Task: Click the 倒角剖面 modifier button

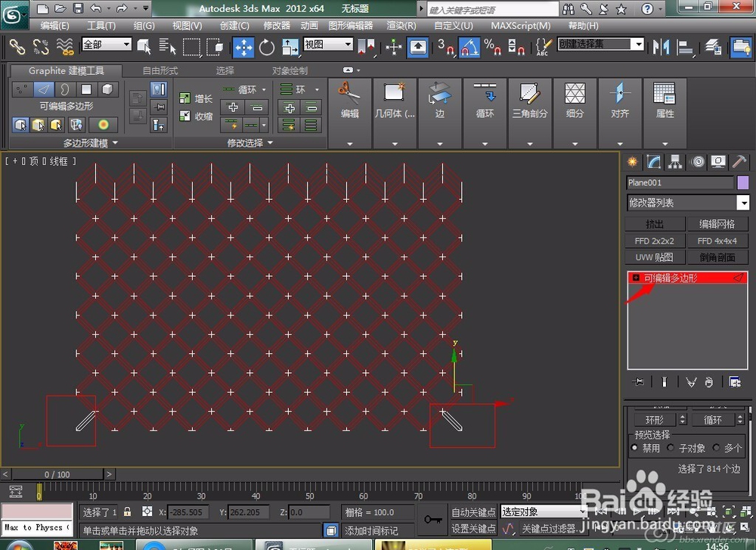Action: click(x=717, y=258)
